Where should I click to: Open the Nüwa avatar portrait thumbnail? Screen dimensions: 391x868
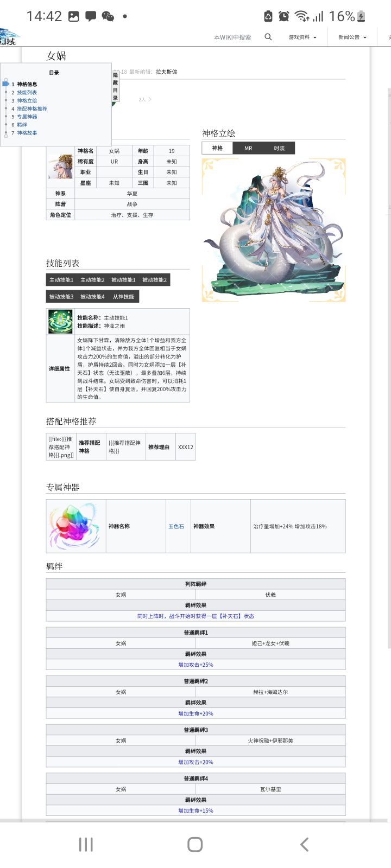pyautogui.click(x=60, y=167)
